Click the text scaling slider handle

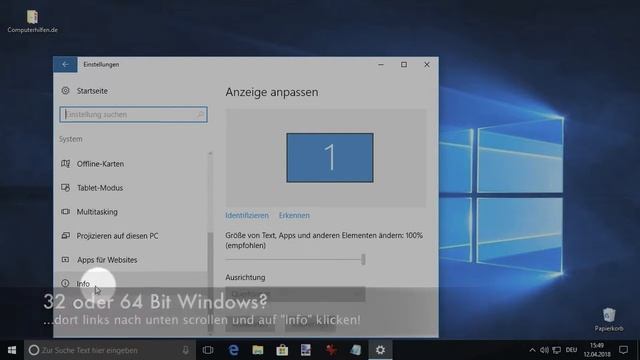click(363, 259)
